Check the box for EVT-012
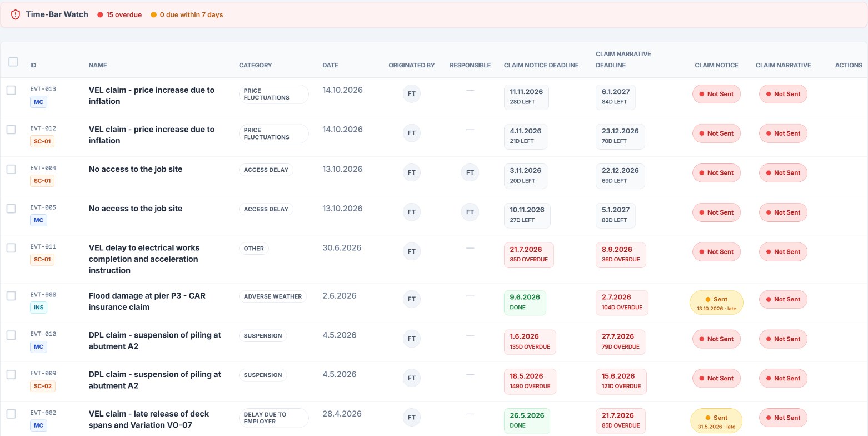 click(x=11, y=130)
